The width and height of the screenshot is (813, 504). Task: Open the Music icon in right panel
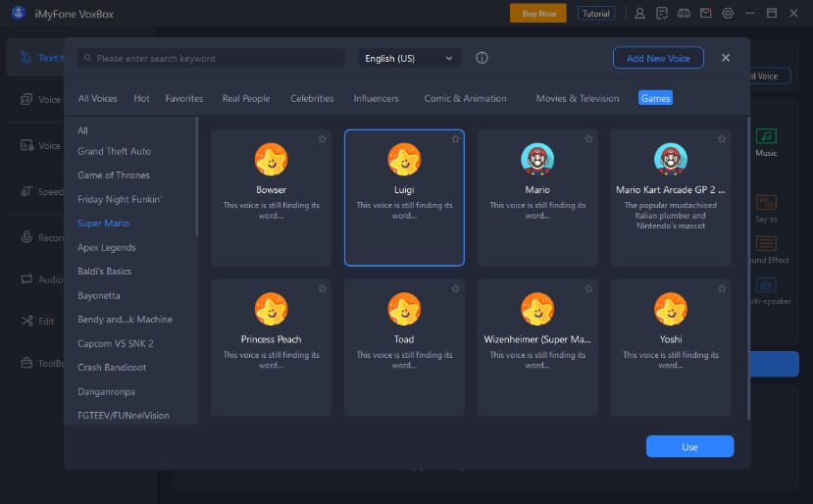tap(766, 136)
